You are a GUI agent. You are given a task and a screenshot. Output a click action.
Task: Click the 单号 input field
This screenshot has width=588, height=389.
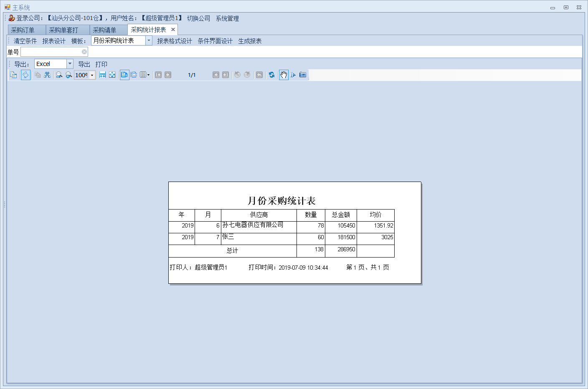[x=54, y=52]
